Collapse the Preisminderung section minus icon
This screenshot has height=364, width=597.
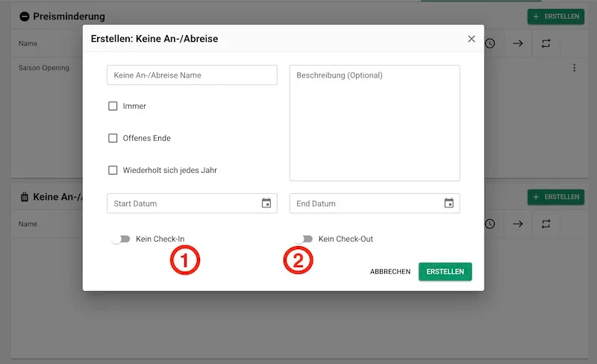25,16
